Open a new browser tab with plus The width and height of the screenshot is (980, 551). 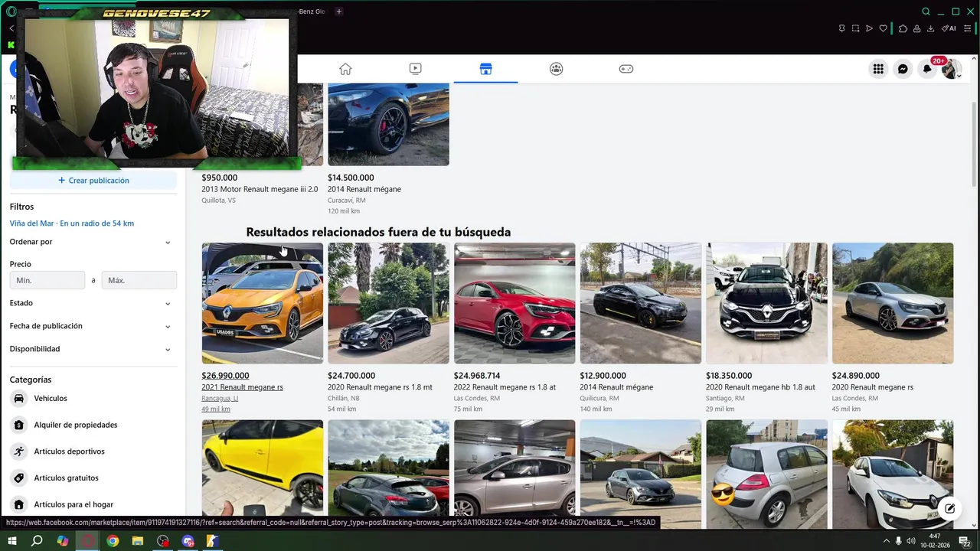coord(339,11)
